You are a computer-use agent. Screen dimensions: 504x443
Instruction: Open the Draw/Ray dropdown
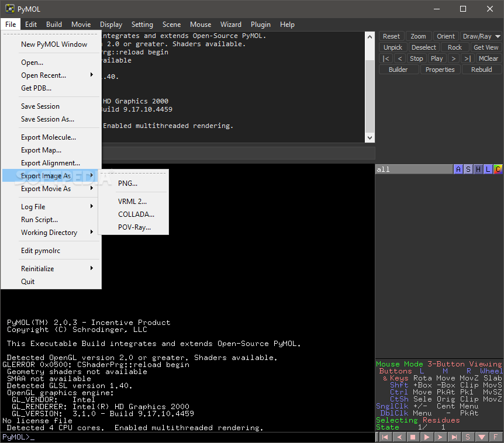(481, 36)
